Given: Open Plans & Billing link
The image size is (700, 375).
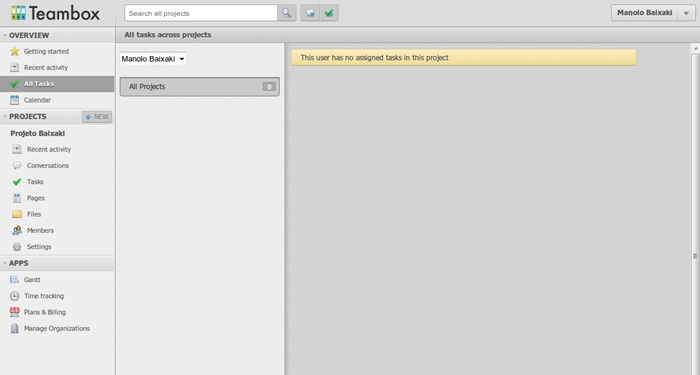Looking at the screenshot, I should coord(45,312).
